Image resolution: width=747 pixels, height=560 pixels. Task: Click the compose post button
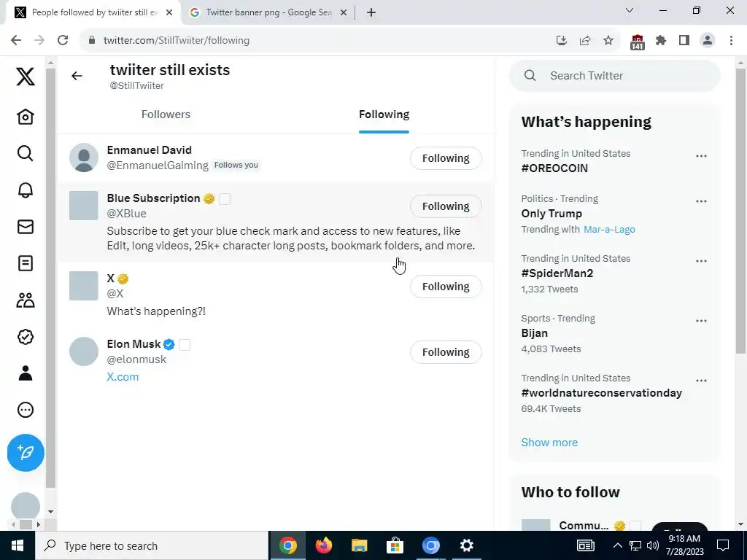(26, 453)
